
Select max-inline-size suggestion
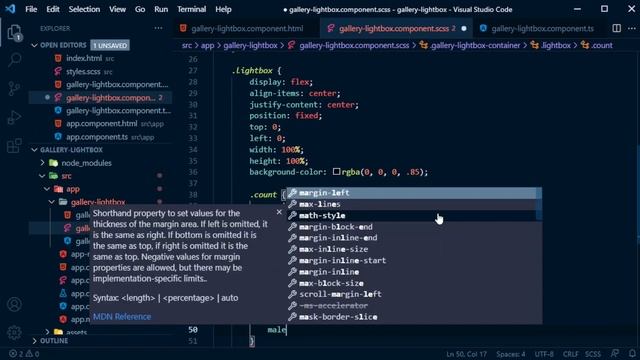tap(411, 249)
